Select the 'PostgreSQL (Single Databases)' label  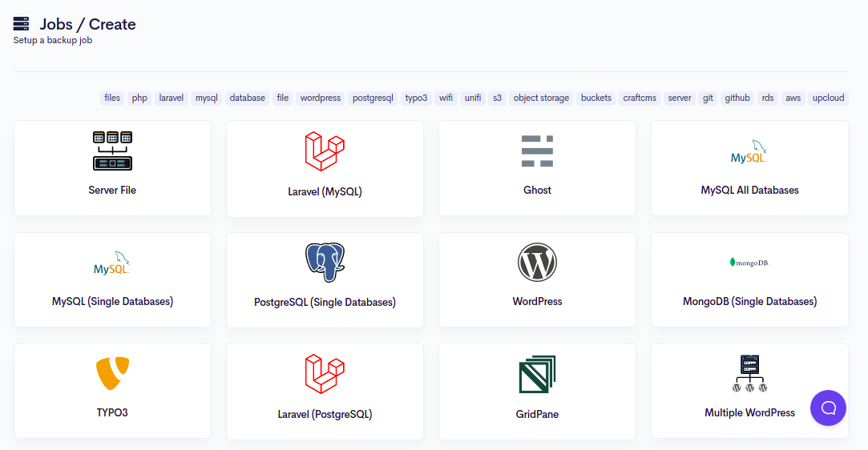coord(325,303)
